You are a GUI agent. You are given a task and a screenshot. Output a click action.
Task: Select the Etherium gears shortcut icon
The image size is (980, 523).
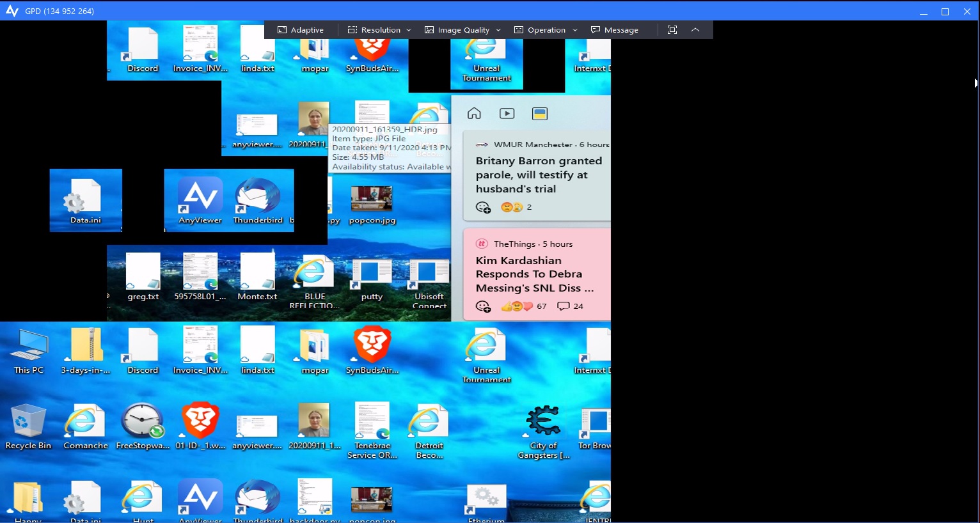[x=487, y=503]
